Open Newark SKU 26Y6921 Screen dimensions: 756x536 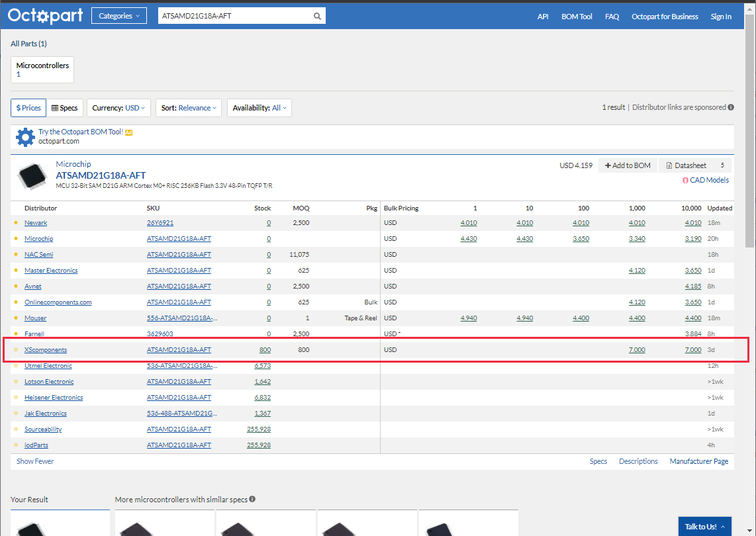160,223
